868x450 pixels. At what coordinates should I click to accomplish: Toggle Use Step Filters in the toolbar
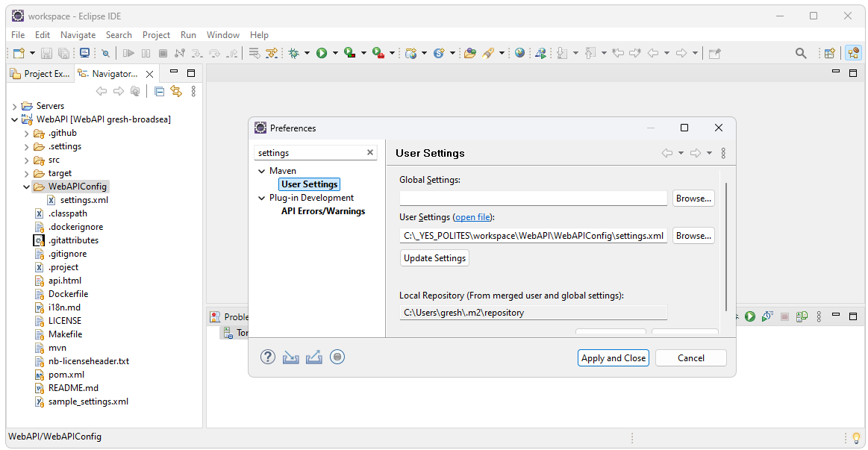pyautogui.click(x=271, y=53)
